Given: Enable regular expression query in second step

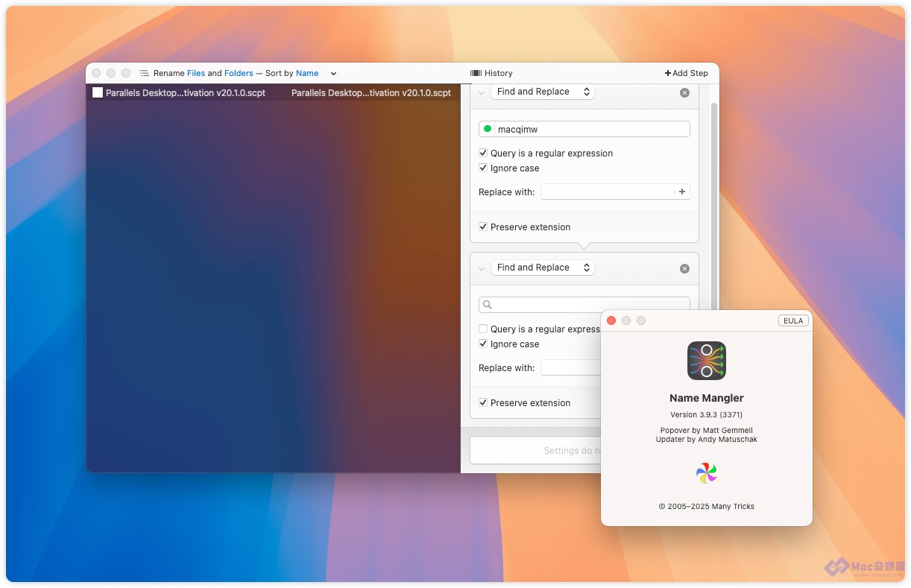Looking at the screenshot, I should [x=483, y=329].
